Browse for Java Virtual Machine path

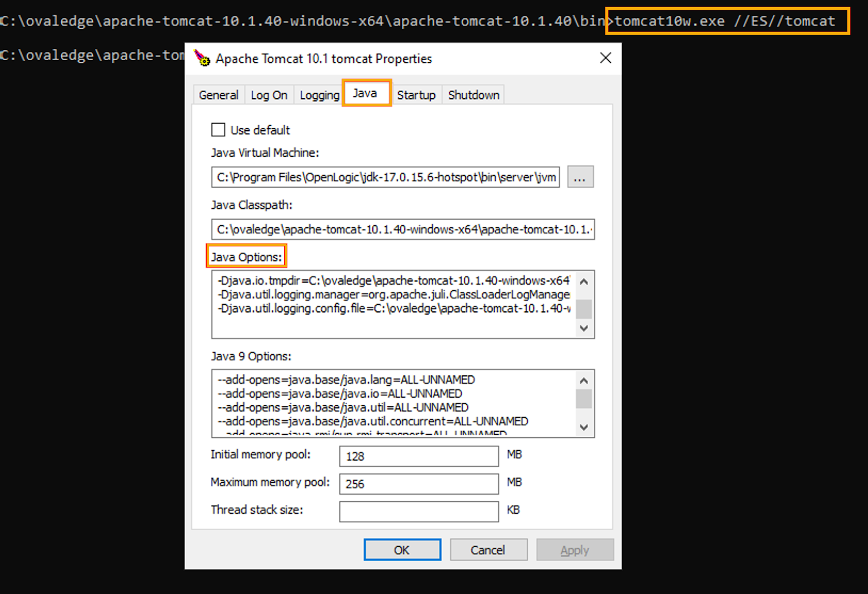[580, 177]
